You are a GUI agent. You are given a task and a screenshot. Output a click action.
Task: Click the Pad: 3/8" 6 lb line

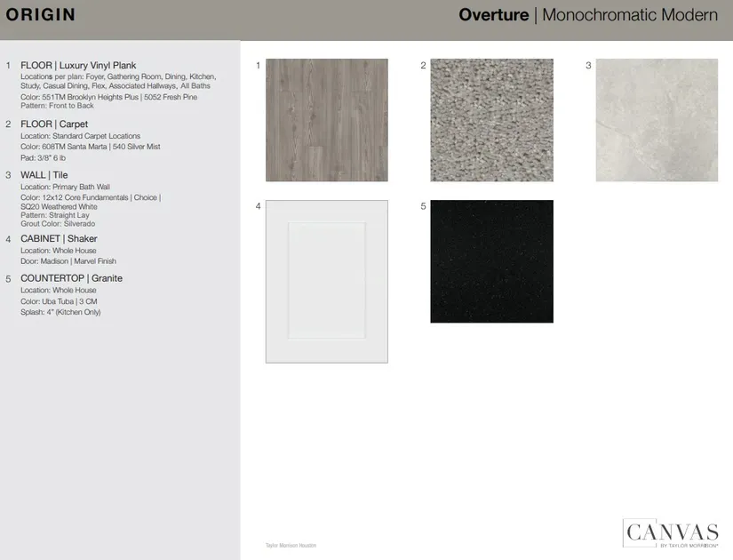pos(43,157)
